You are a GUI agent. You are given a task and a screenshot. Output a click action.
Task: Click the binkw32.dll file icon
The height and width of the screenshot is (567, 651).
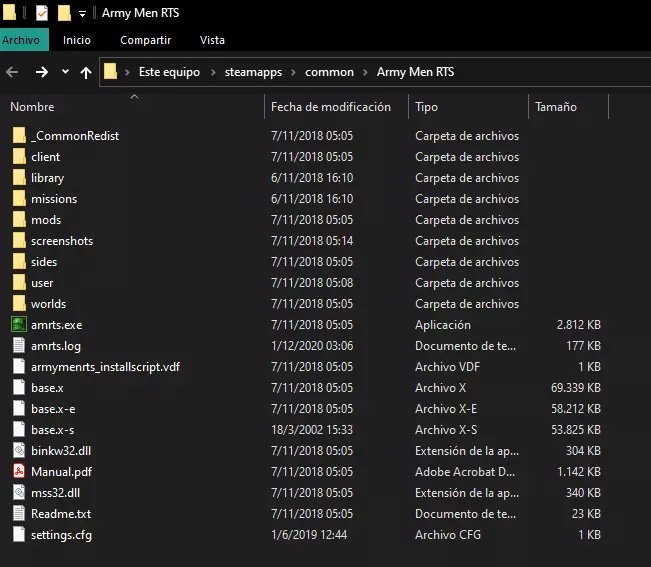(18, 451)
